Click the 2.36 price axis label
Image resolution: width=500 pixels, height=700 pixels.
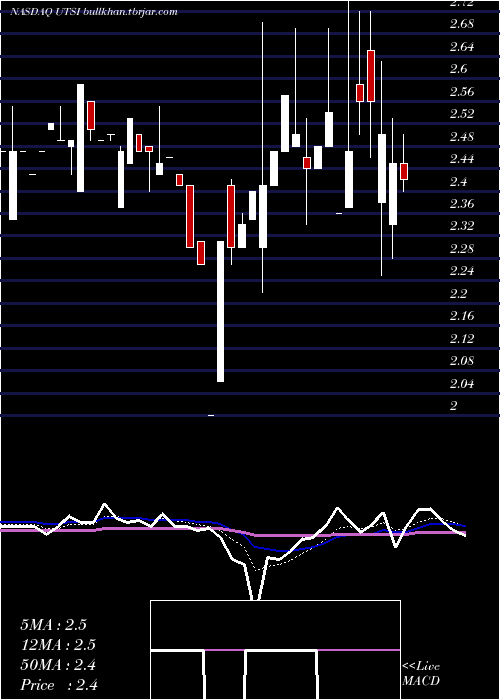(x=462, y=204)
